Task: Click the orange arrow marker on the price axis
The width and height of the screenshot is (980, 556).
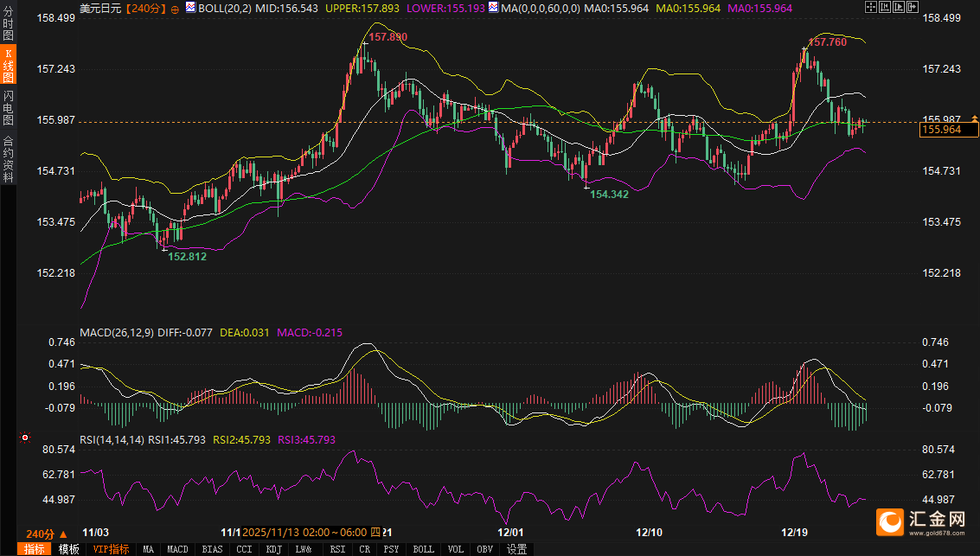Action: 975,118
